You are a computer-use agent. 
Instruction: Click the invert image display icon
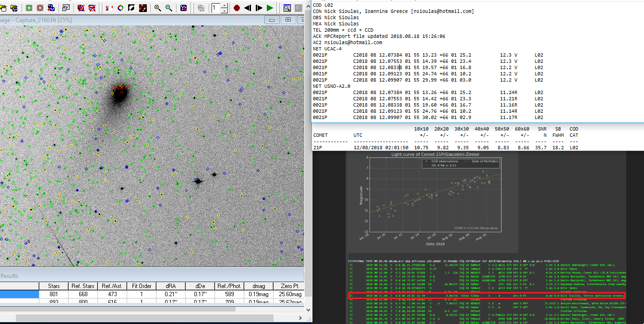[132, 8]
